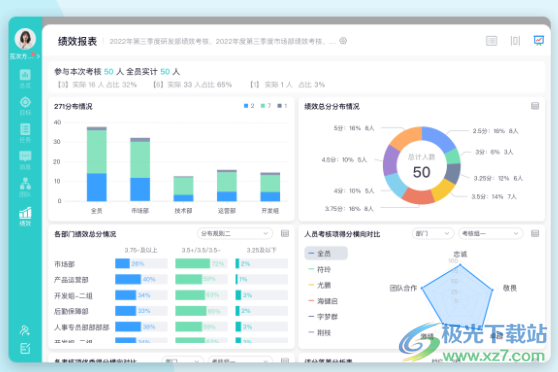Open table view icon of 绩效总分分布情况 panel
This screenshot has height=372, width=558.
[535, 106]
